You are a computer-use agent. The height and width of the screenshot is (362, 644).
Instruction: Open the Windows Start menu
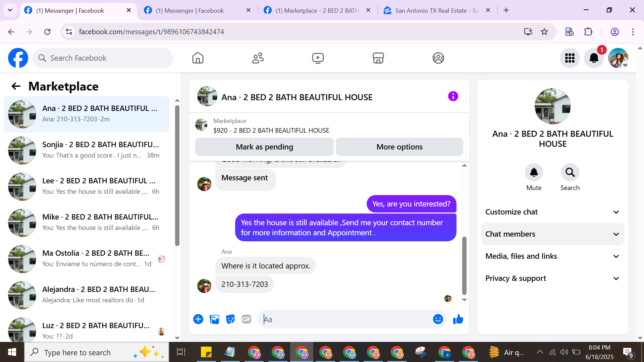12,352
